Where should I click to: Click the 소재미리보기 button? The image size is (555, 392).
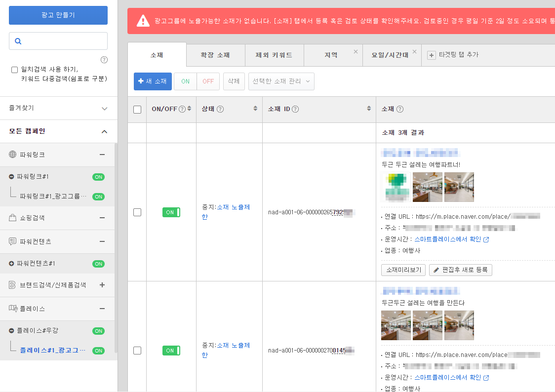403,270
